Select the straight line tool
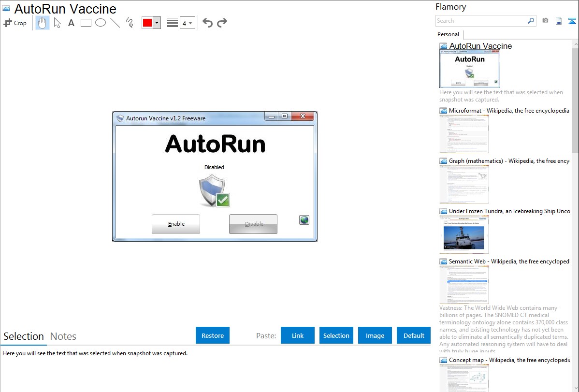This screenshot has width=579, height=392. click(115, 23)
